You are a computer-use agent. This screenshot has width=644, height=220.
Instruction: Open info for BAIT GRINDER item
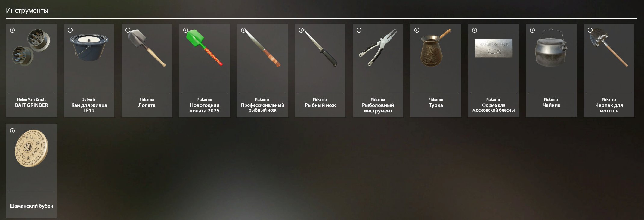12,30
